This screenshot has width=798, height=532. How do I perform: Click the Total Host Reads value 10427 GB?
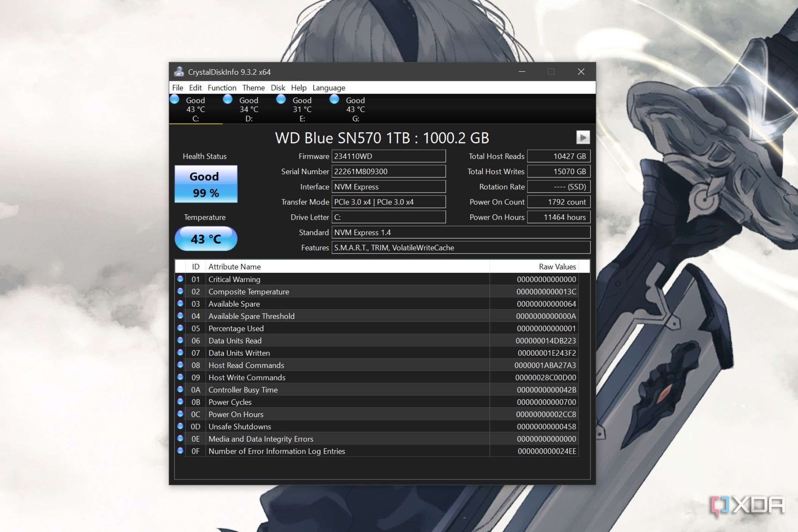559,156
